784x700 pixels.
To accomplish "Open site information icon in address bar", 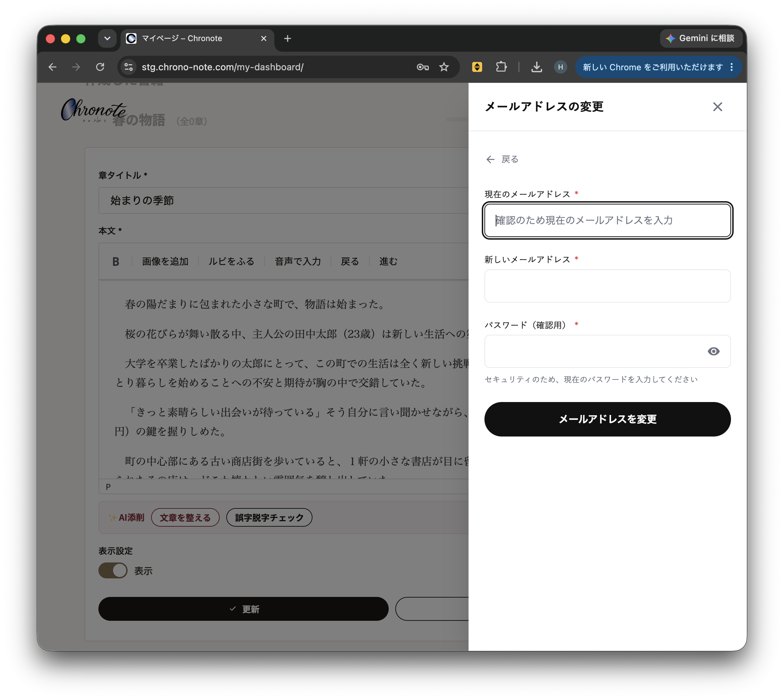I will (129, 67).
